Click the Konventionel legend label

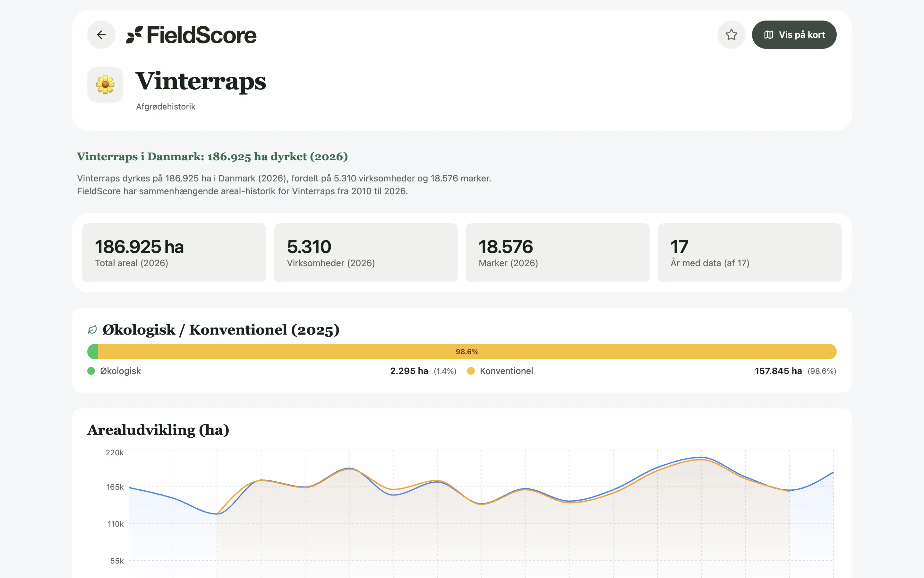click(x=506, y=371)
